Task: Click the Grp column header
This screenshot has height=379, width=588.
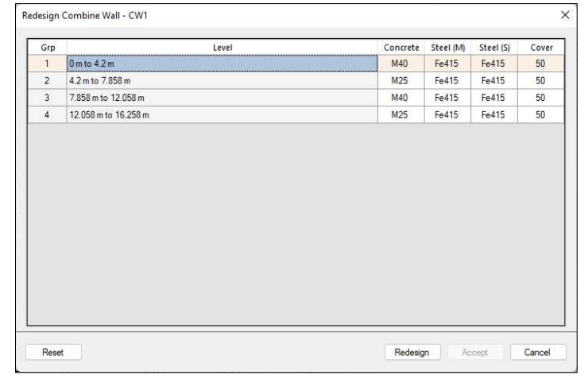Action: tap(47, 47)
